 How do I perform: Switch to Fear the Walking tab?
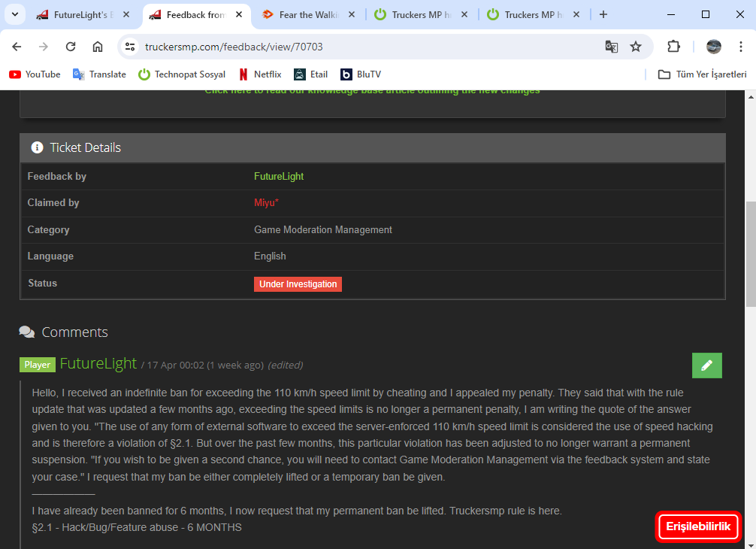pos(309,15)
